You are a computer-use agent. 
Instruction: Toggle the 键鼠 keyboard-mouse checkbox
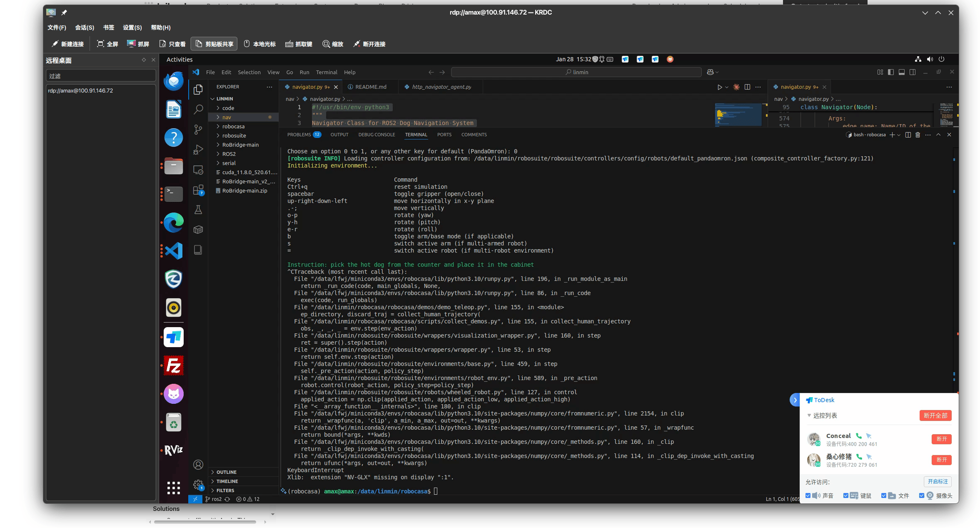click(x=846, y=495)
